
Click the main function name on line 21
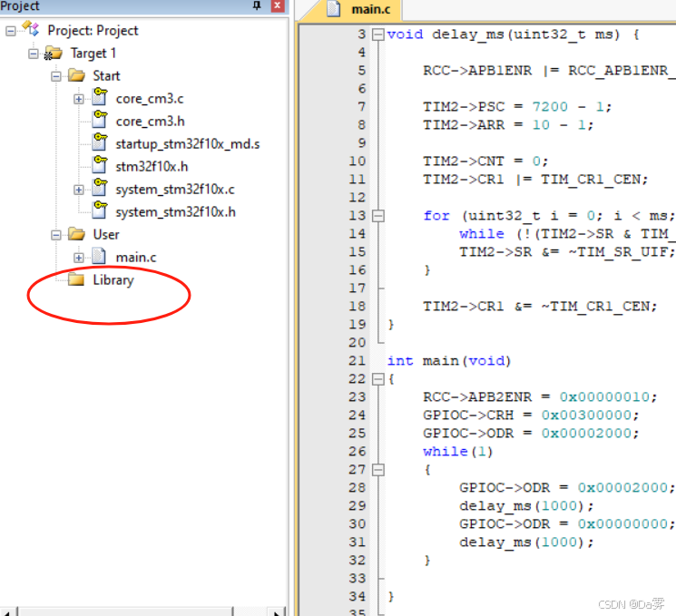[441, 361]
